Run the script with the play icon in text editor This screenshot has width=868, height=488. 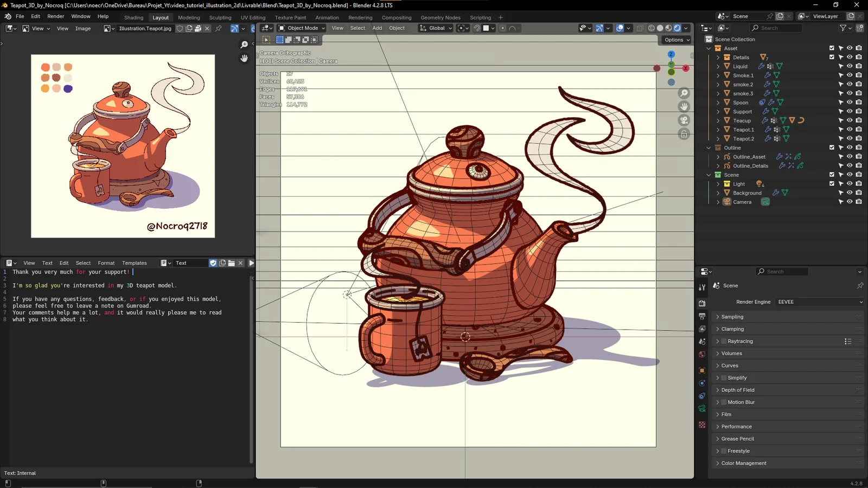(x=251, y=263)
